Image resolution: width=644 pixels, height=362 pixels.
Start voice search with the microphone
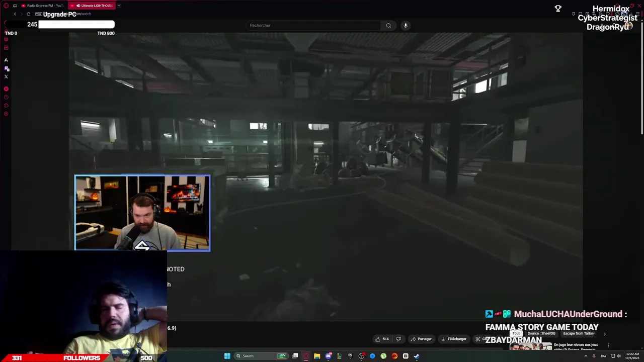(406, 25)
